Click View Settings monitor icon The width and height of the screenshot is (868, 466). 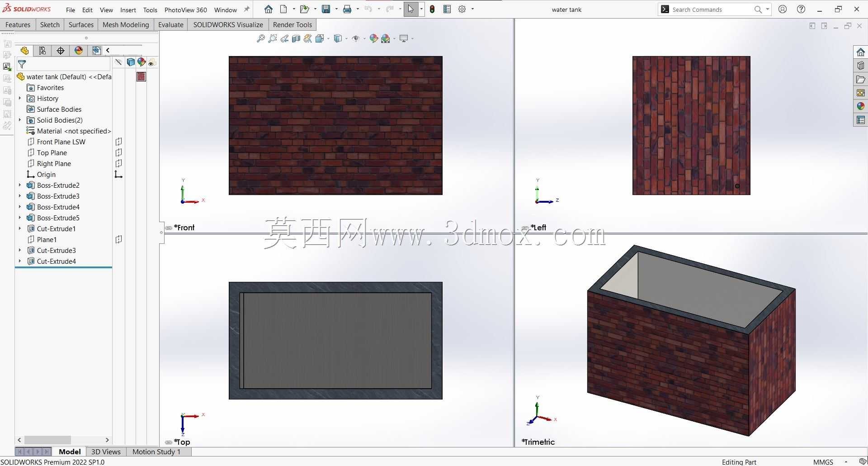(404, 38)
